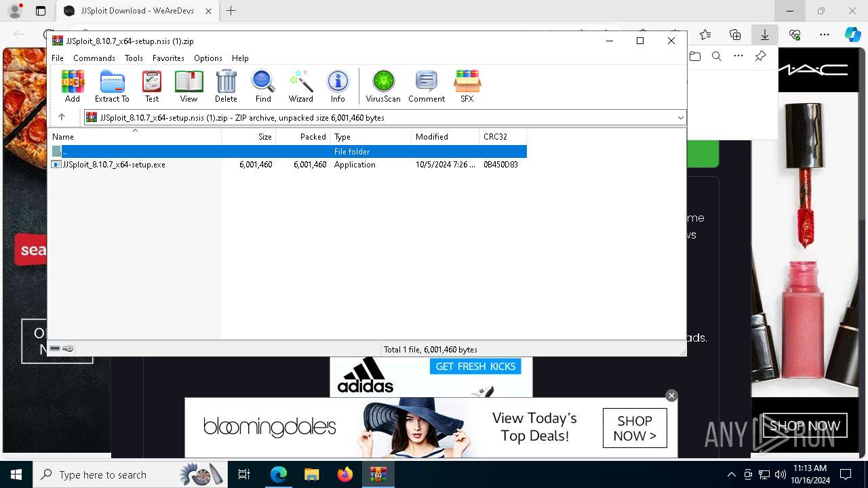The image size is (868, 488).
Task: Click the SHOP NOW > bloomingdale's button
Action: (635, 428)
